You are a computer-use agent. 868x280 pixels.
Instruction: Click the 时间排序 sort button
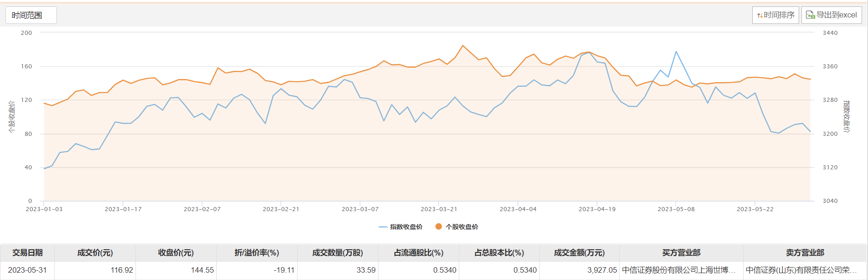click(x=776, y=15)
